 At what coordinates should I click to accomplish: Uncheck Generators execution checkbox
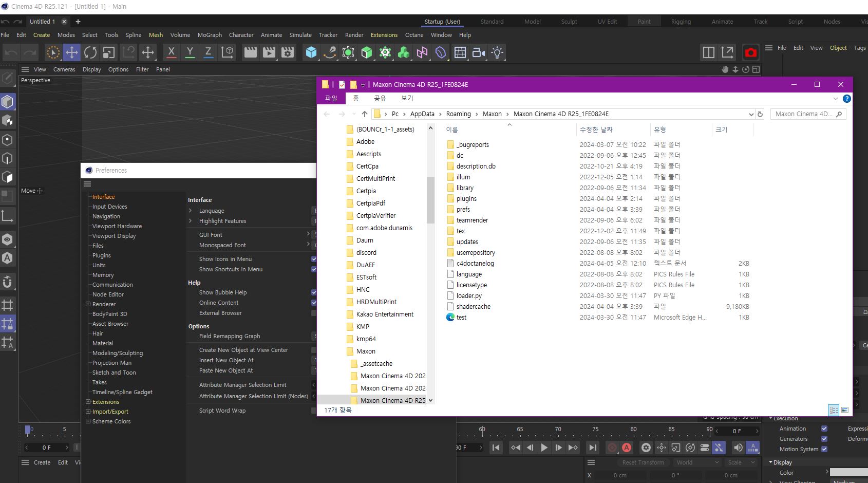[824, 439]
